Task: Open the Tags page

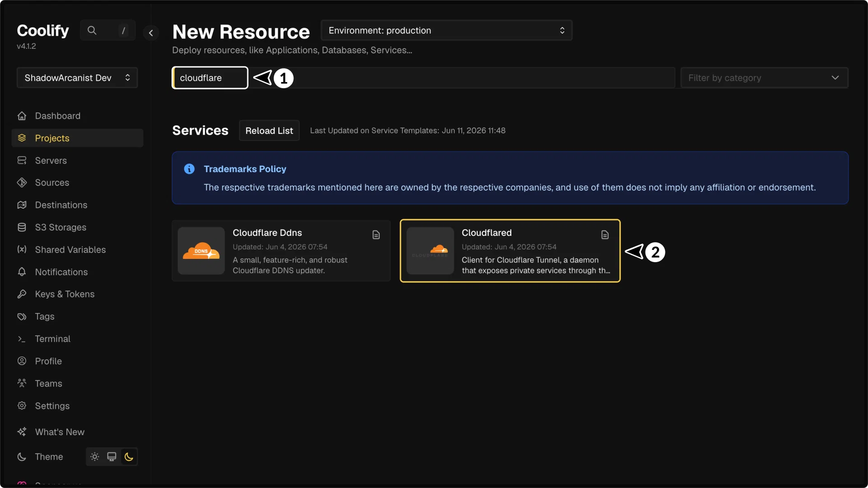Action: pos(77,316)
